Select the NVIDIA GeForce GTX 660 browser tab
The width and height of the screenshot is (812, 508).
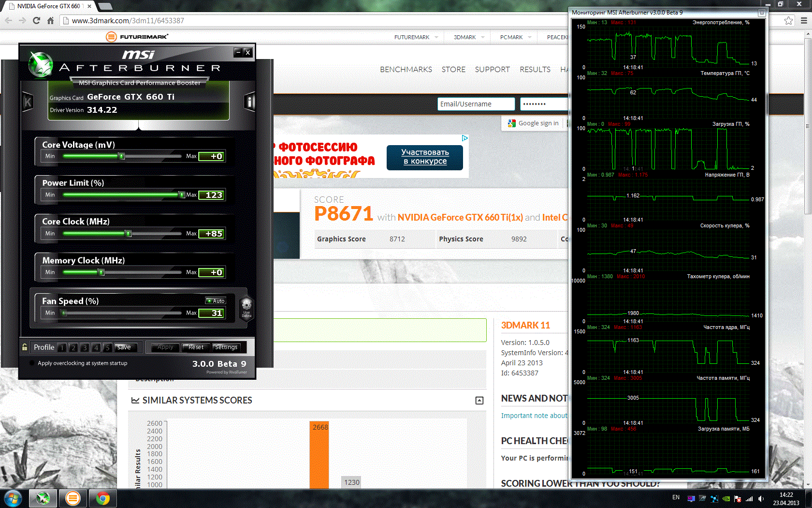[50, 6]
